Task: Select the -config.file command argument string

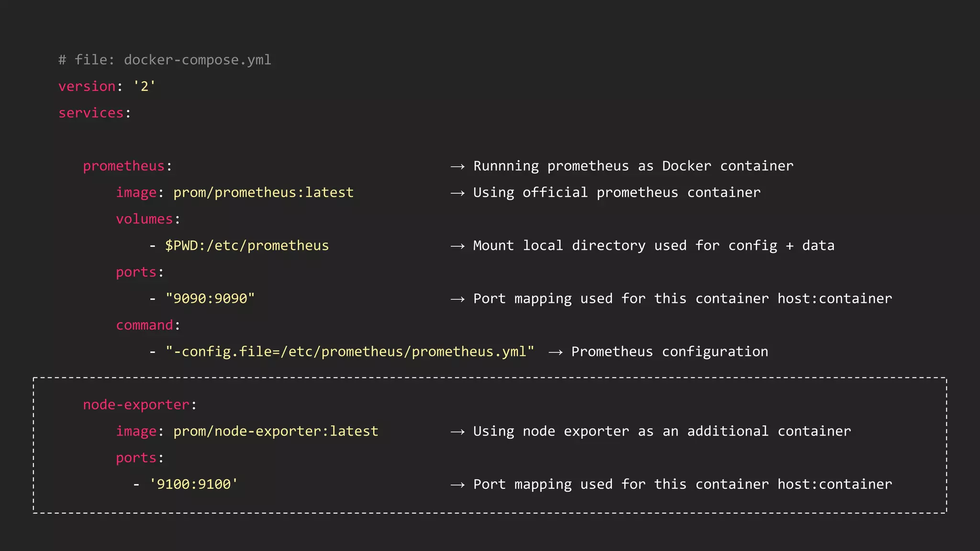Action: 350,352
